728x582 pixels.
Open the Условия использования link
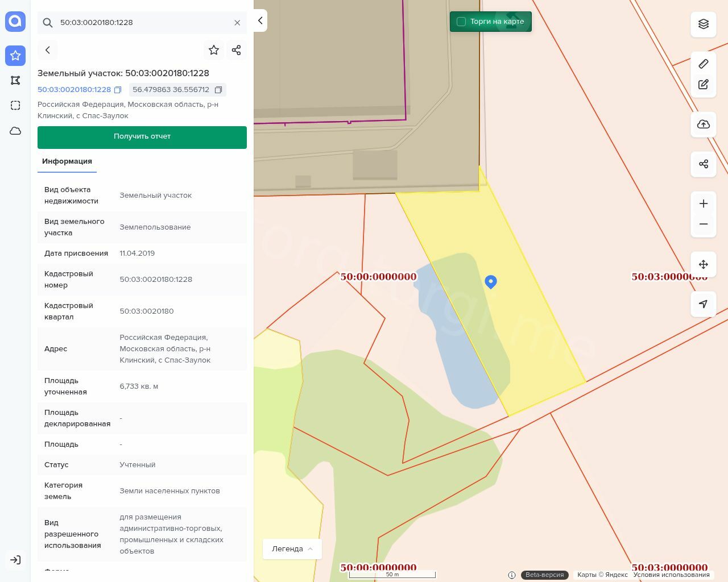[x=671, y=575]
